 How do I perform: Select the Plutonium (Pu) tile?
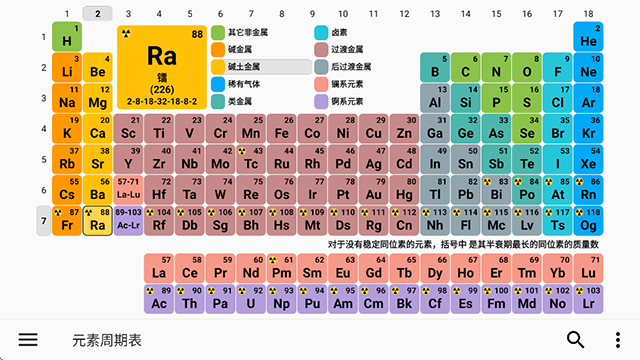[x=312, y=299]
